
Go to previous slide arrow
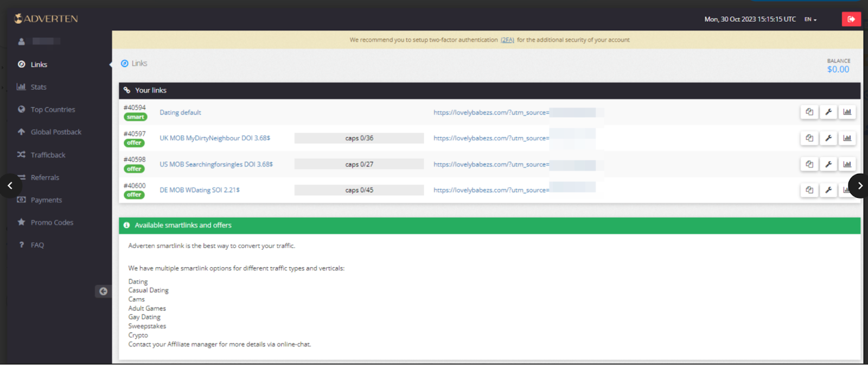click(10, 186)
